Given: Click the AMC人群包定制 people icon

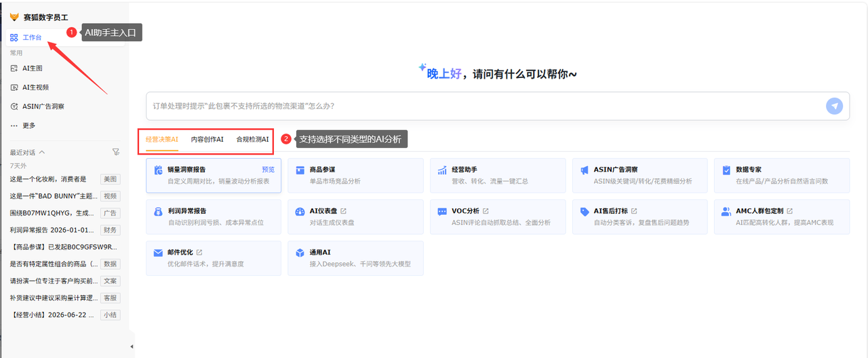Looking at the screenshot, I should 726,212.
